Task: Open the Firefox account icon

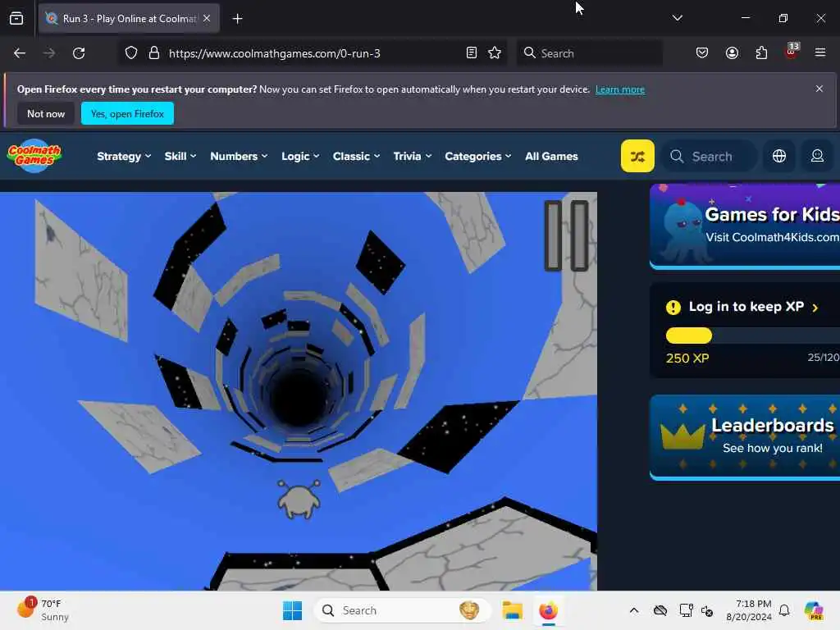Action: (732, 53)
